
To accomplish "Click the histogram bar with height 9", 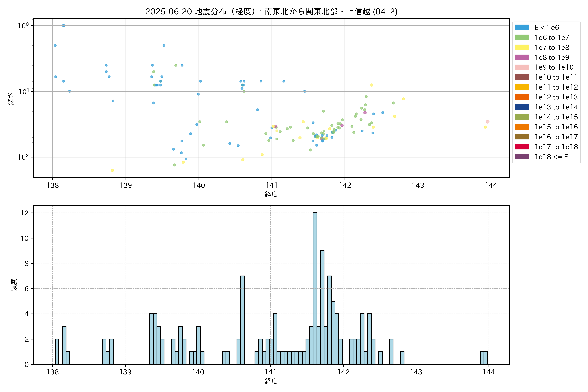I will [x=322, y=308].
